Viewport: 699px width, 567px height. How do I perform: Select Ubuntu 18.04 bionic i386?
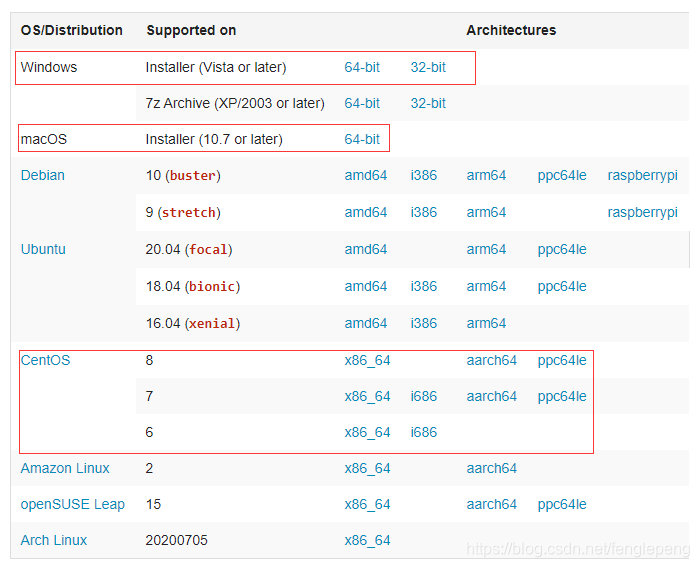(424, 286)
